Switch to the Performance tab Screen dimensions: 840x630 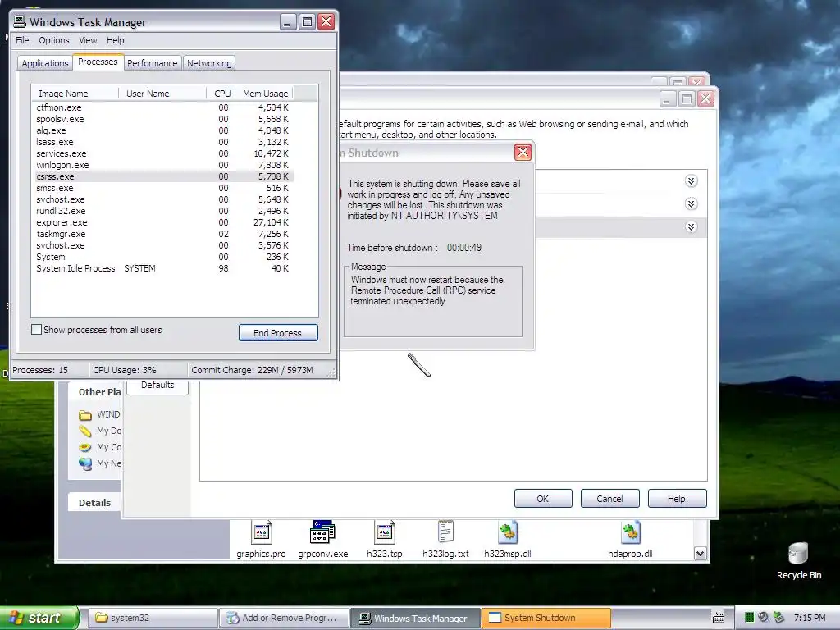(153, 63)
